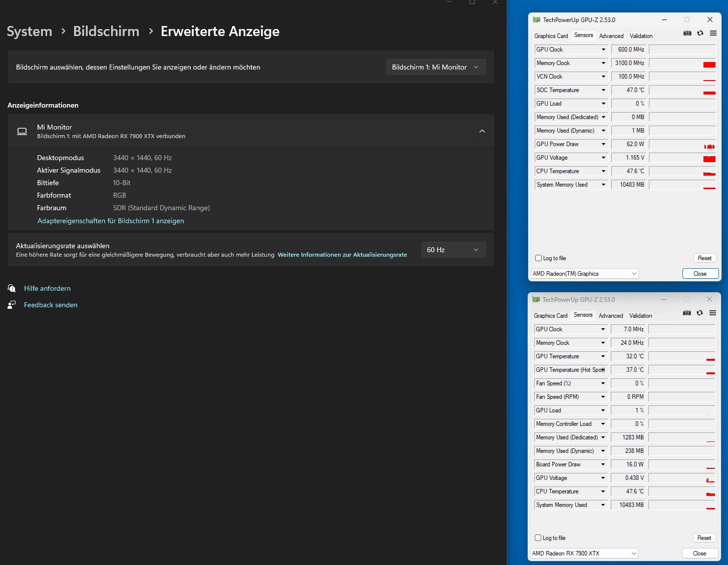Viewport: 728px width, 565px height.
Task: Click the Feedback senden link
Action: [51, 305]
